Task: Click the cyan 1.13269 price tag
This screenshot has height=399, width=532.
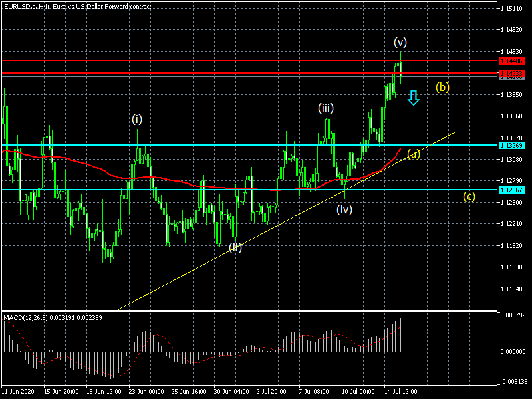Action: (x=511, y=145)
